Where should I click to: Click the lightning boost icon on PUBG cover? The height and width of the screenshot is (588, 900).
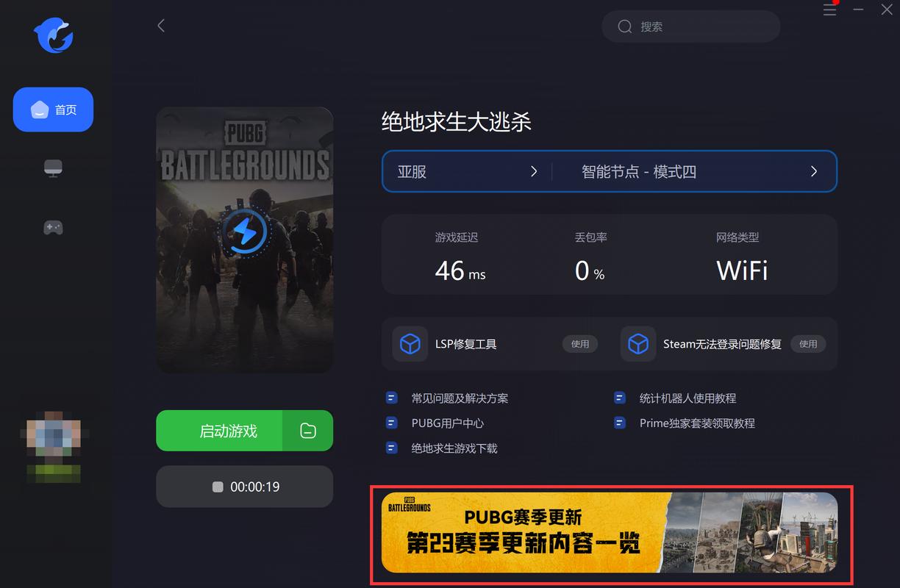tap(244, 230)
